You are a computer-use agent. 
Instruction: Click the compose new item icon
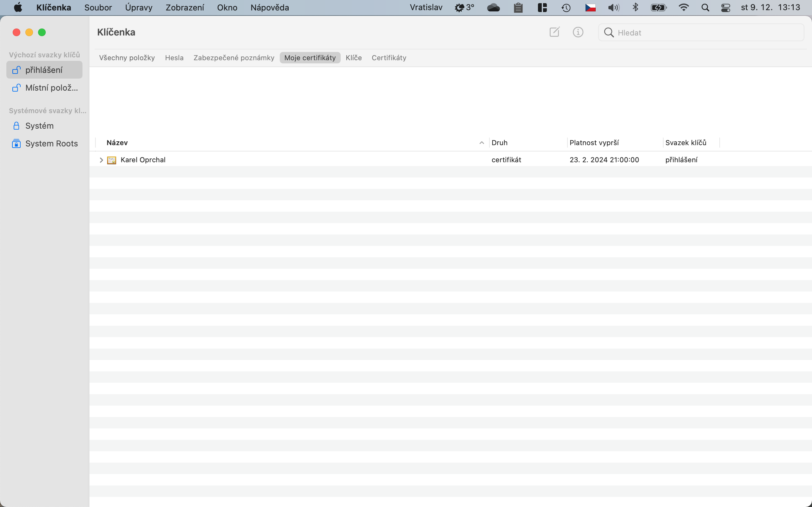(x=554, y=32)
